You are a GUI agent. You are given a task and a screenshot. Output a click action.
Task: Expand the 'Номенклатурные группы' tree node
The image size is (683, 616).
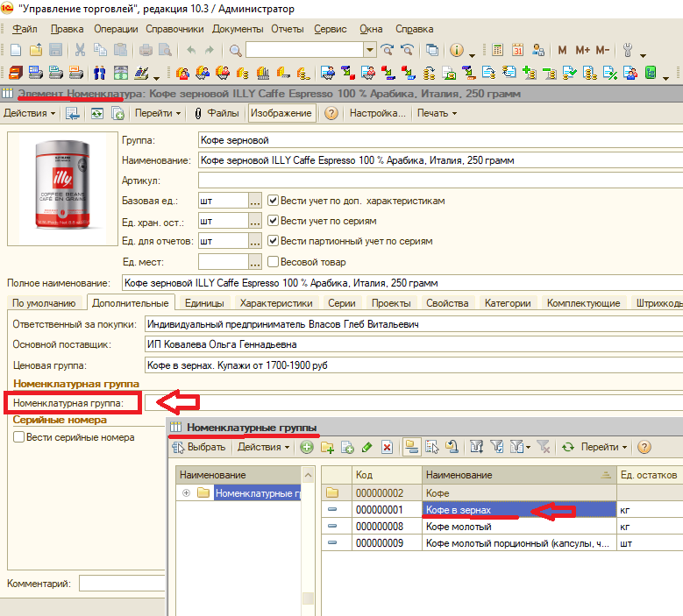pyautogui.click(x=187, y=492)
